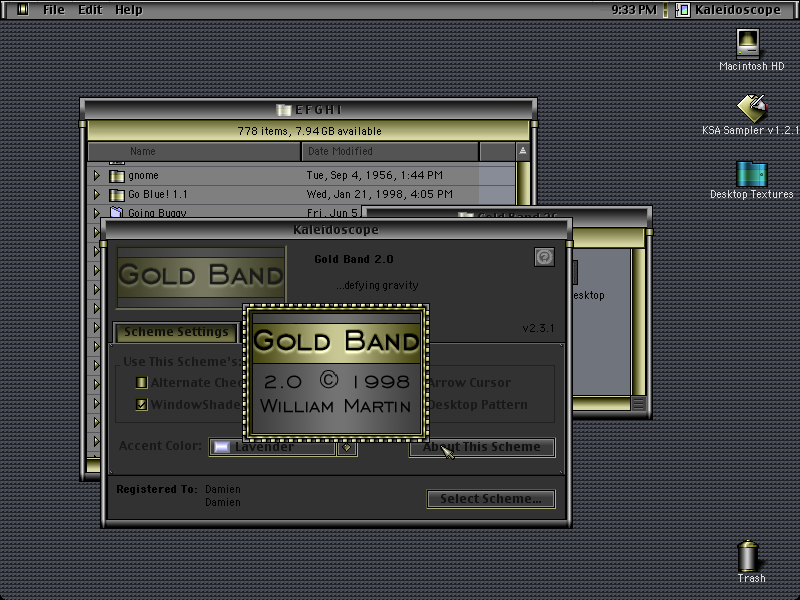This screenshot has height=600, width=800.
Task: Uncheck the WindowShade checkbox
Action: coord(141,405)
